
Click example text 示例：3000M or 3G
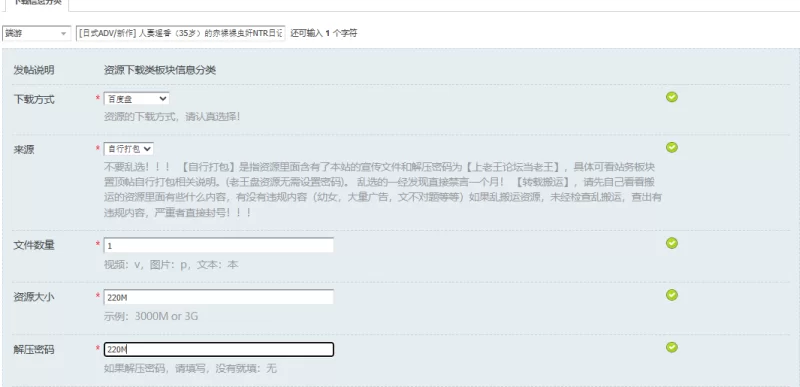[x=151, y=317]
